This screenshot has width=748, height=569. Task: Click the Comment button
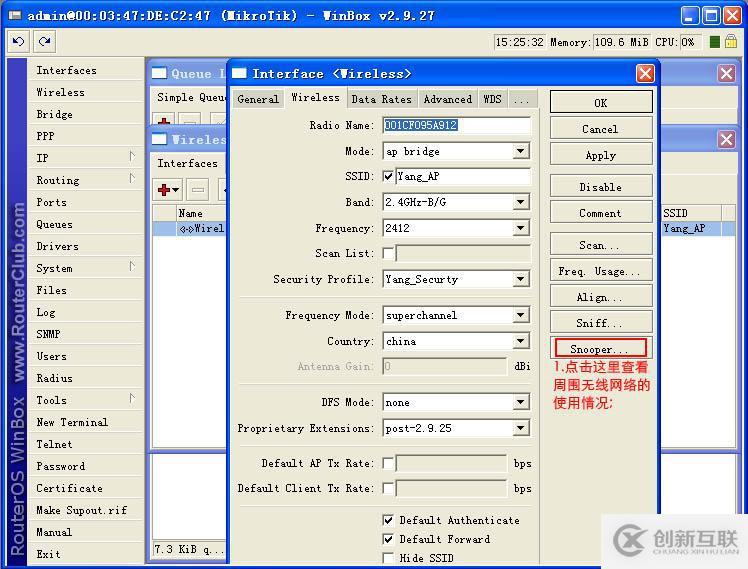[x=601, y=213]
